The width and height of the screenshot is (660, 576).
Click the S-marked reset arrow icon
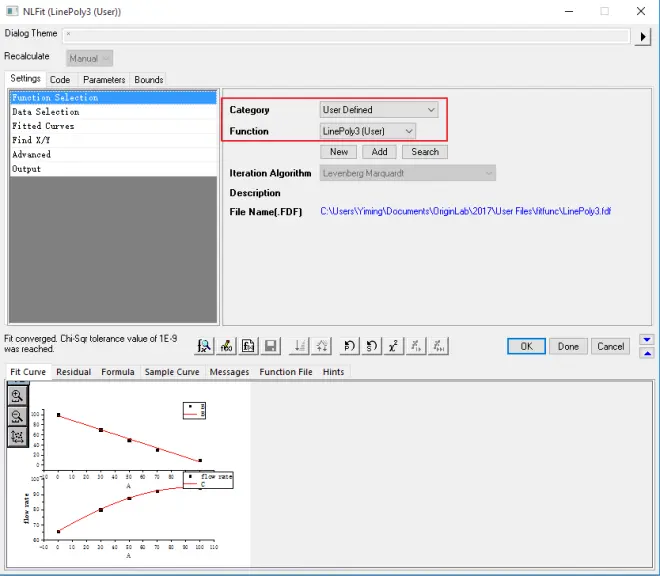372,346
